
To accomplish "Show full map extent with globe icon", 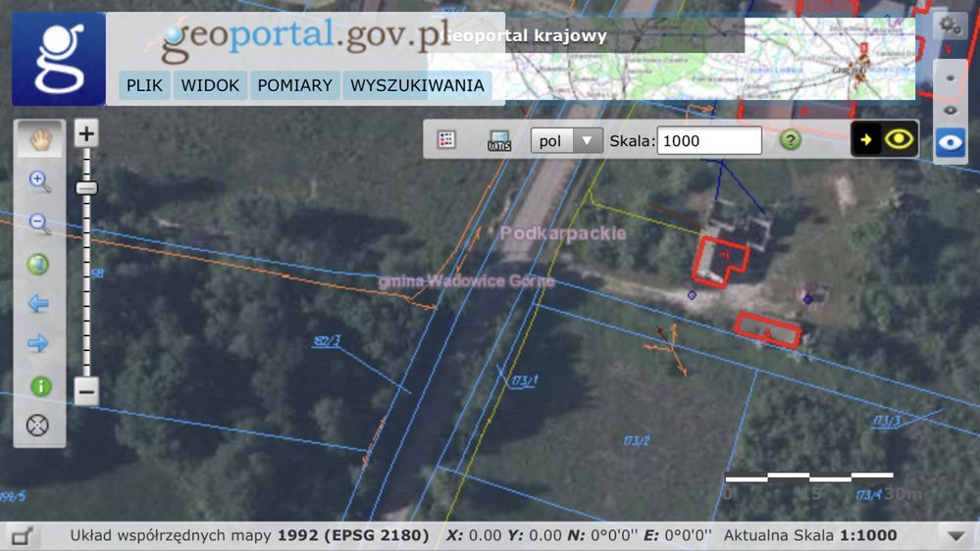I will tap(38, 265).
